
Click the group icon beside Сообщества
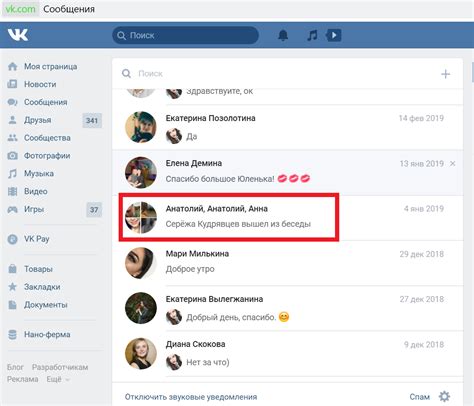(x=12, y=138)
